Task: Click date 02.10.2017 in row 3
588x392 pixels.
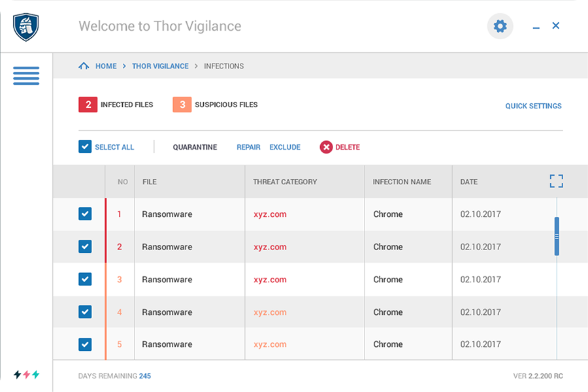Action: pos(480,280)
